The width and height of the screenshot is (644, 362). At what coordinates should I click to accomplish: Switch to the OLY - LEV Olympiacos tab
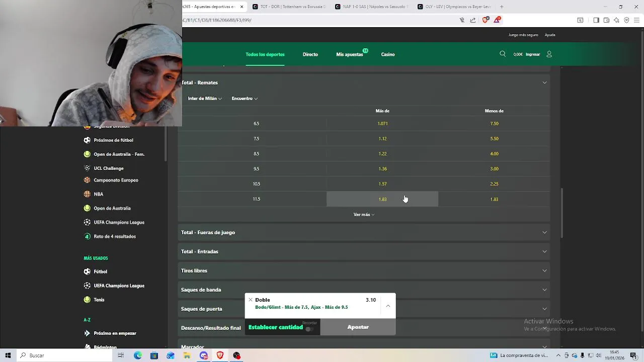[454, 7]
